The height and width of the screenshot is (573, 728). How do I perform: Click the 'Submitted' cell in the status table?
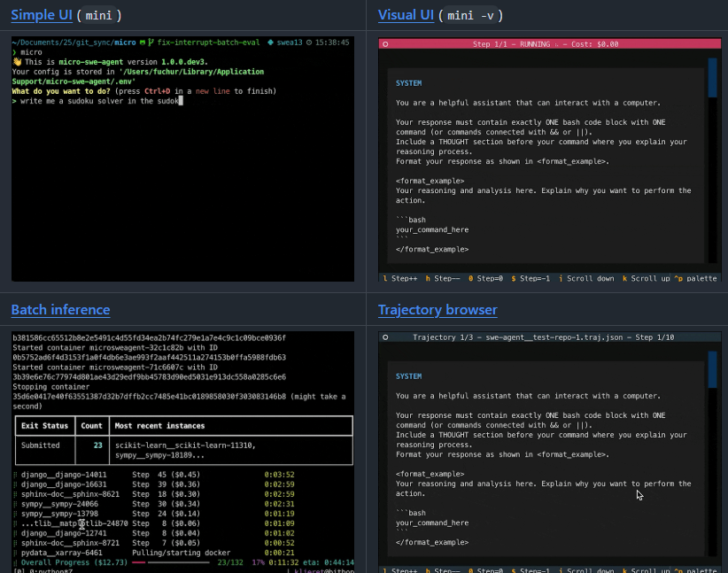pos(41,445)
